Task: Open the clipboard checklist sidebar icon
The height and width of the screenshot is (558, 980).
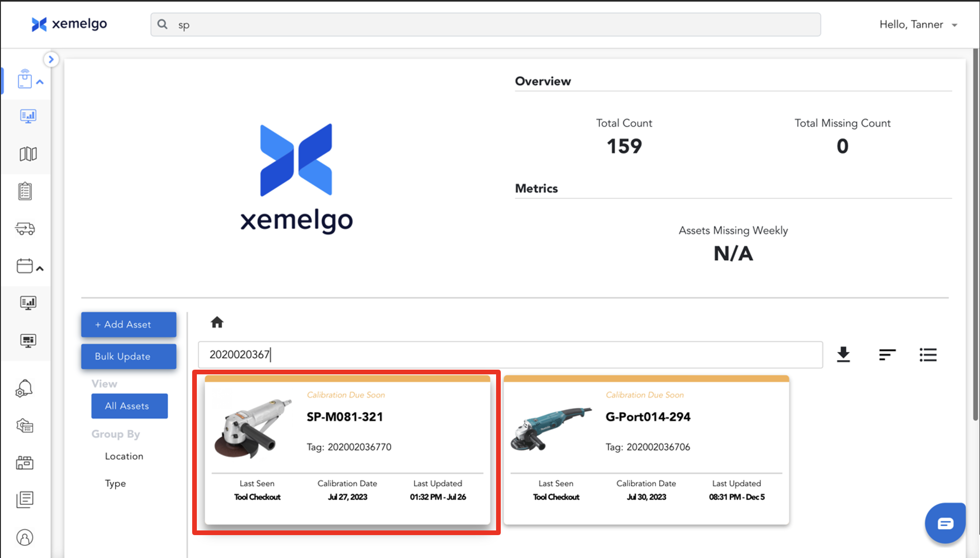Action: [25, 191]
